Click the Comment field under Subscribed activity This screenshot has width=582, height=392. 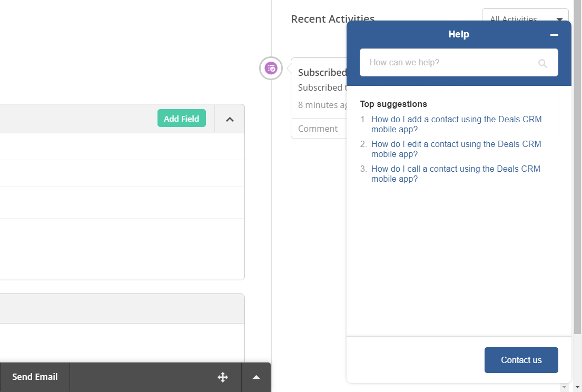[319, 129]
